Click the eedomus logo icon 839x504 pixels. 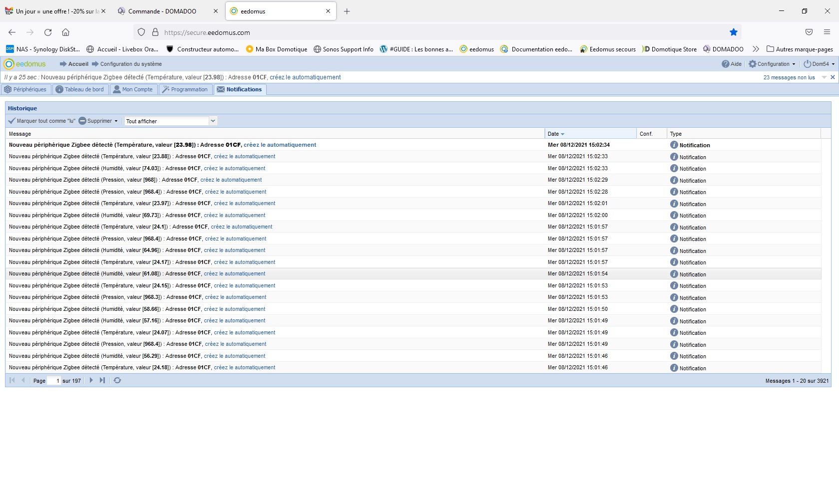[x=8, y=64]
